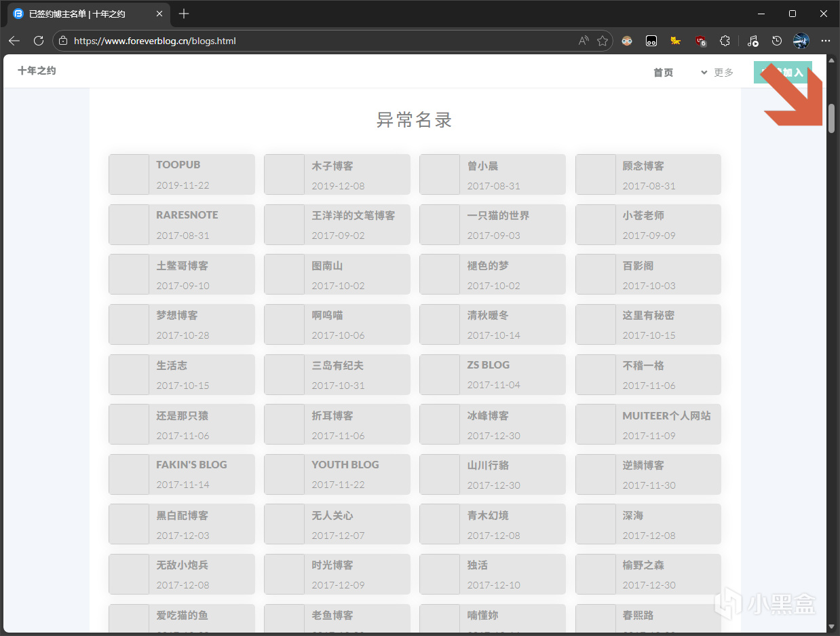Close the 已签约博主名单 tab
This screenshot has width=840, height=636.
(159, 14)
